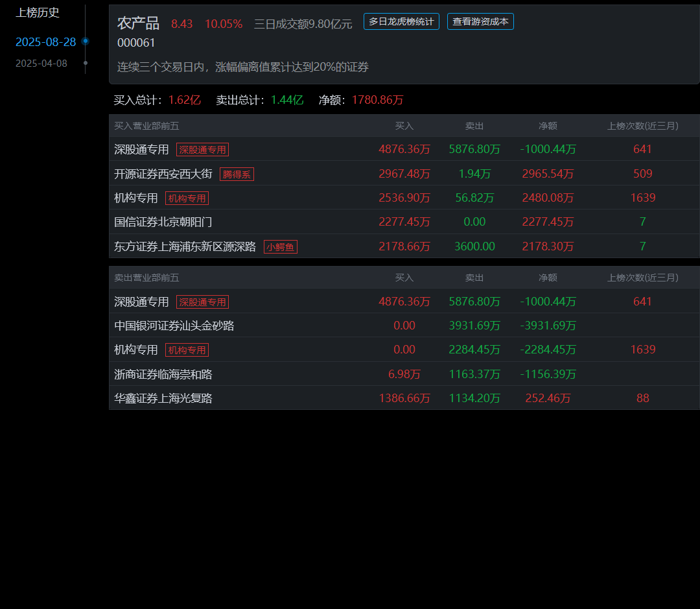Select 开源证券西安西大街 row name
The width and height of the screenshot is (700, 609).
click(x=163, y=174)
